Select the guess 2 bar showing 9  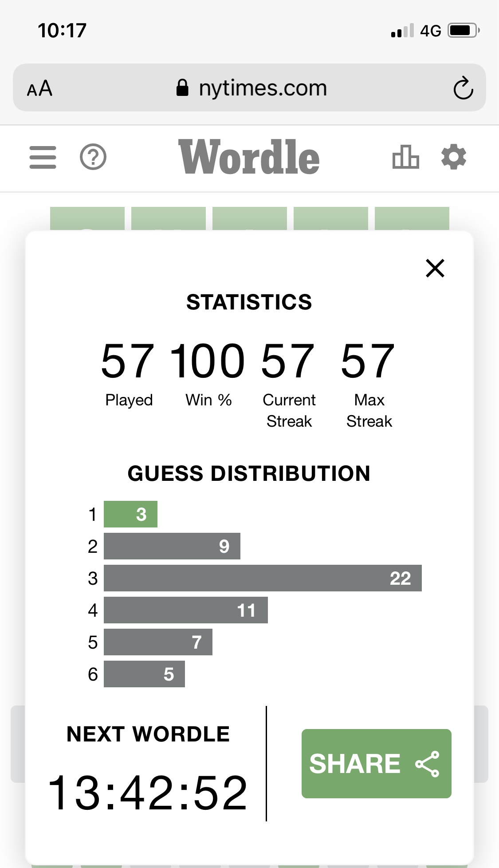(172, 546)
